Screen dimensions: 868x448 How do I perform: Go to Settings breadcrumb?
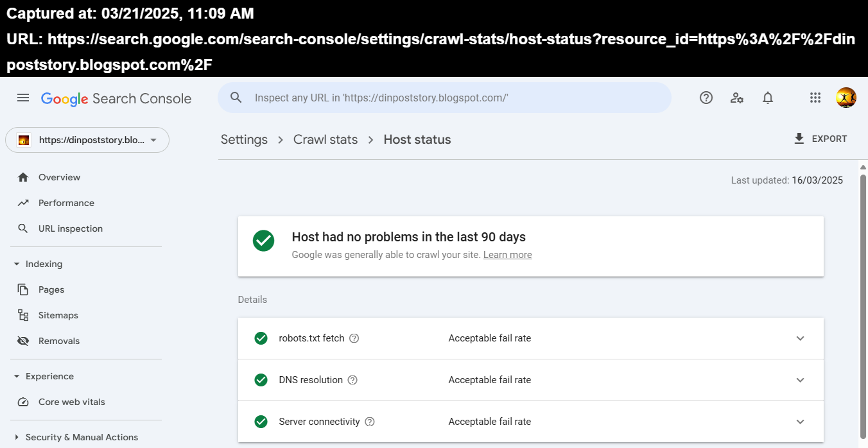(244, 139)
